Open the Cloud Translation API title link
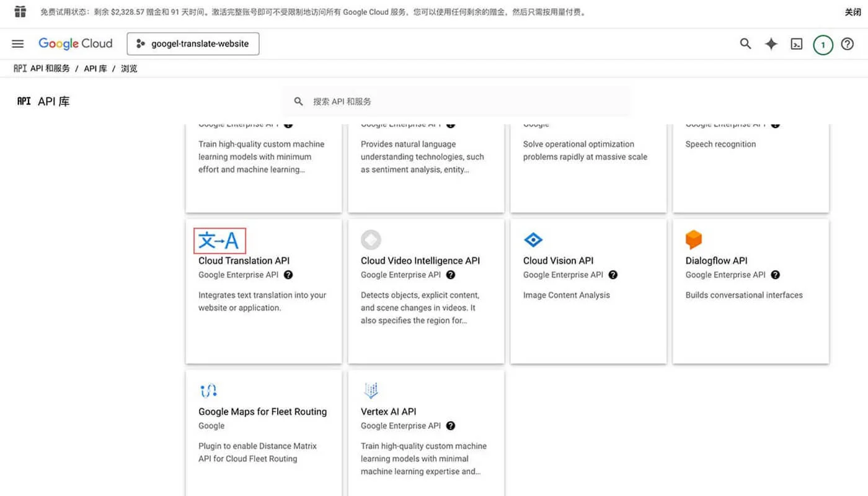The height and width of the screenshot is (496, 868). 243,260
